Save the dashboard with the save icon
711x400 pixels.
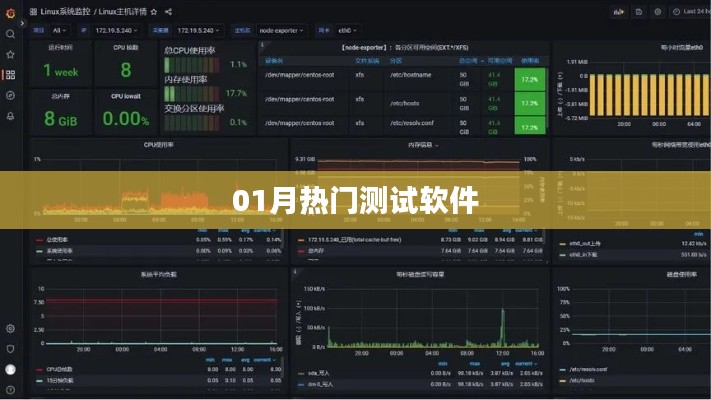pyautogui.click(x=638, y=12)
